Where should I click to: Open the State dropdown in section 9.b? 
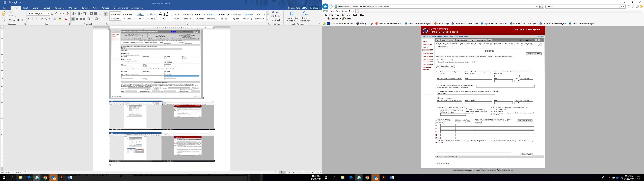[517, 81]
